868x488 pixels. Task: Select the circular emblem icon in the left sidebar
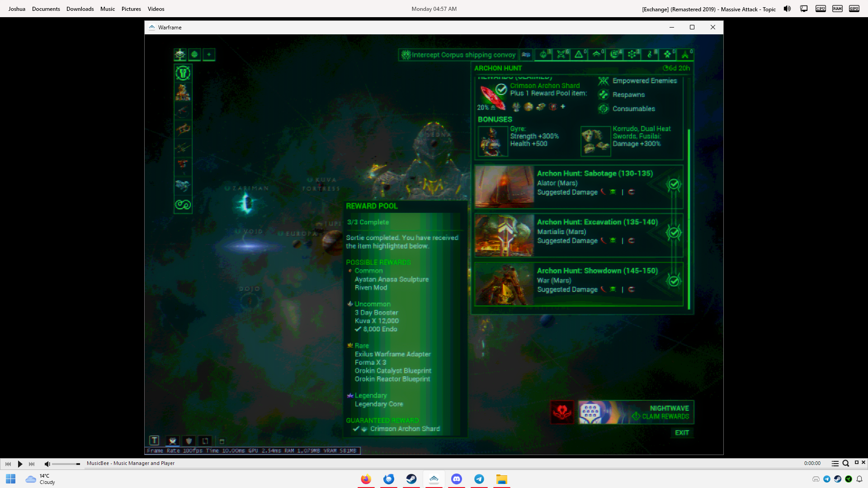[x=183, y=73]
